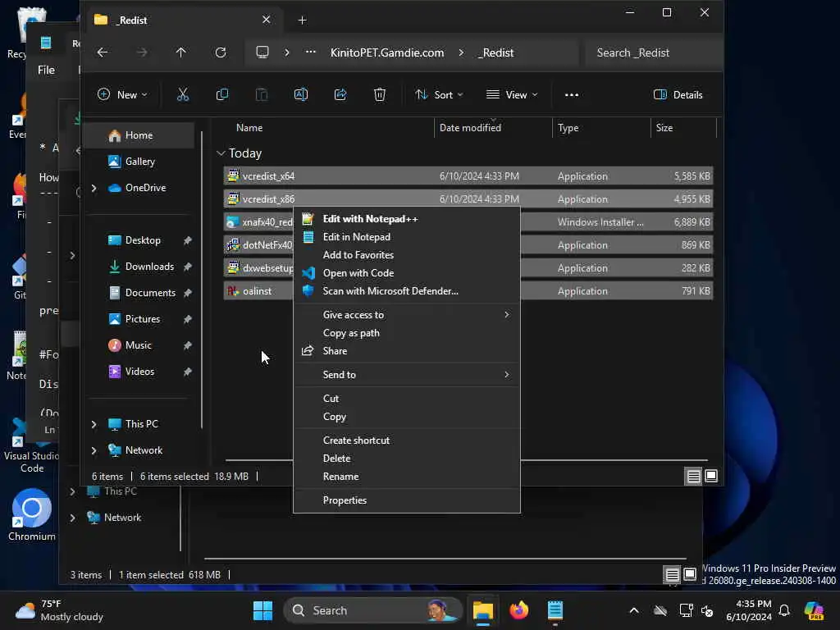Screen dimensions: 840x630
Task: Click the File Explorer taskbar icon
Action: click(x=482, y=610)
